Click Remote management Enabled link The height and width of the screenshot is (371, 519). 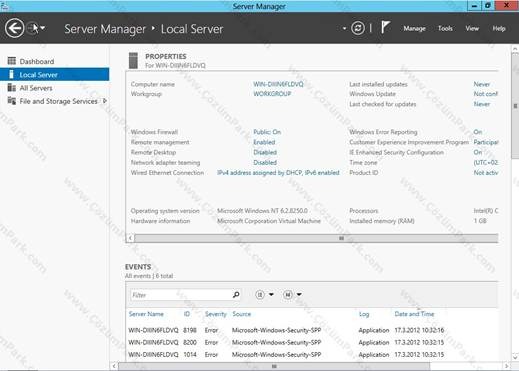pos(264,142)
